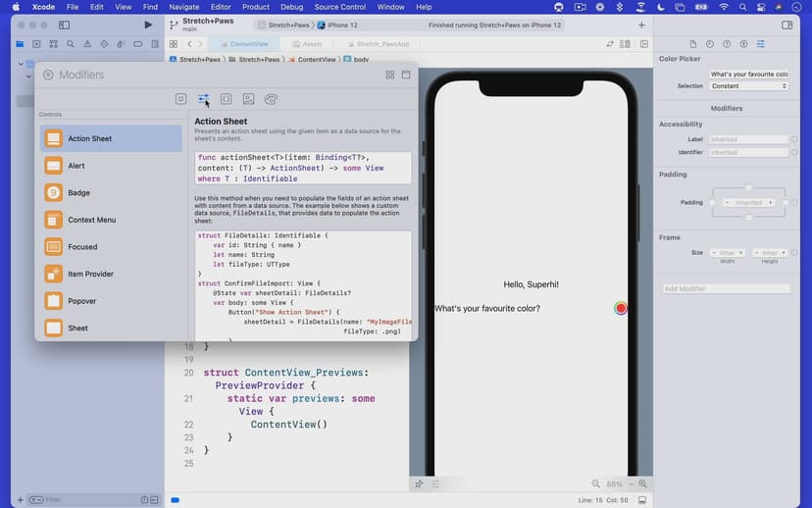Toggle the left navigator sidebar
812x508 pixels.
pyautogui.click(x=65, y=25)
